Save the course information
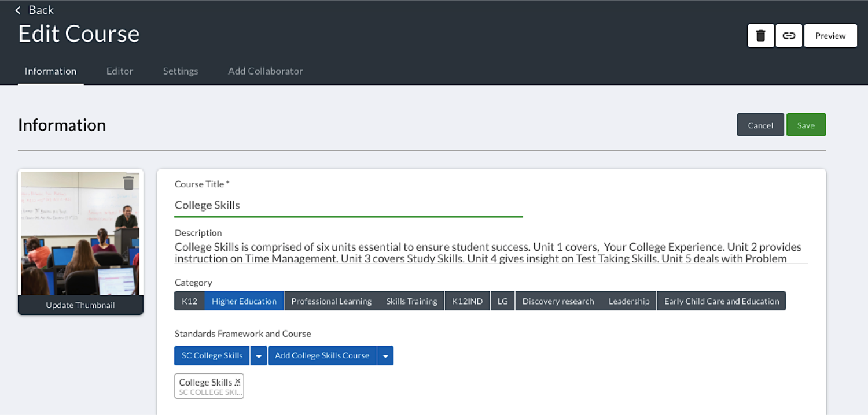Screen dimensions: 868x415 click(x=806, y=125)
